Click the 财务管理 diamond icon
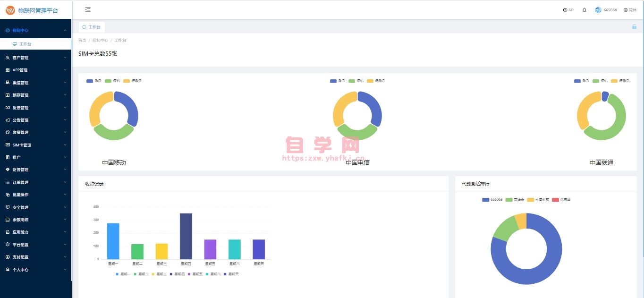The height and width of the screenshot is (298, 644). click(8, 170)
